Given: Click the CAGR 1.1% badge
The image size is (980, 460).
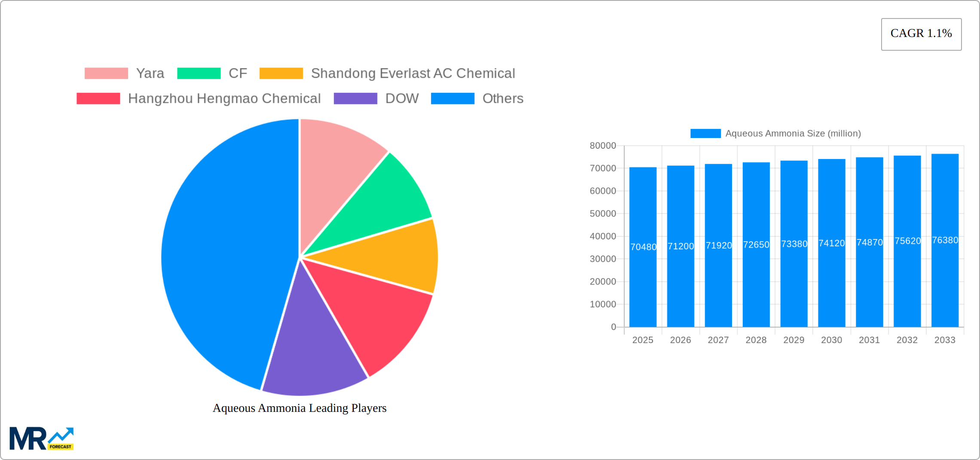Looking at the screenshot, I should point(921,34).
